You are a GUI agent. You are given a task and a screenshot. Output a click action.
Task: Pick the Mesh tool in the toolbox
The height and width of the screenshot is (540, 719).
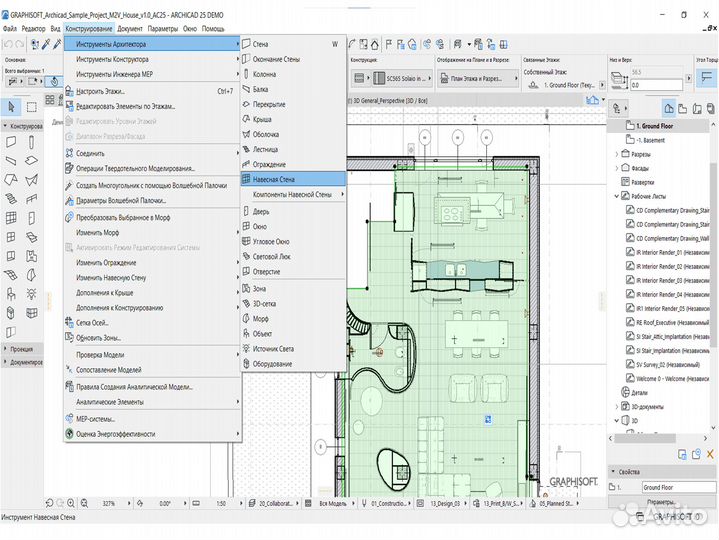coord(11,275)
